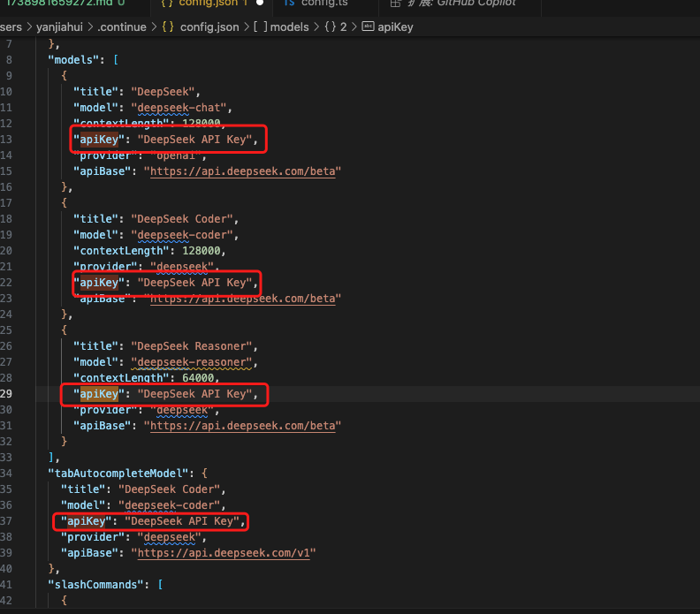Click the extension icon on GitHub Copilot tab
This screenshot has width=700, height=614.
coord(396,4)
